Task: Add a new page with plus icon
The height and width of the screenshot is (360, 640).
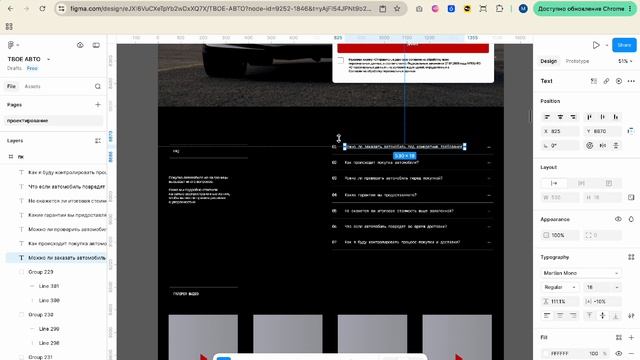Action: pyautogui.click(x=98, y=105)
